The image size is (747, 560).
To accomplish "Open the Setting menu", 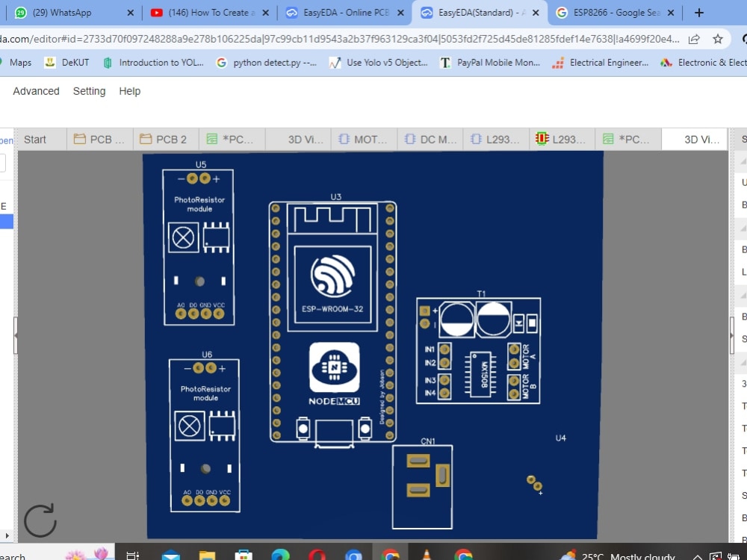I will tap(89, 91).
